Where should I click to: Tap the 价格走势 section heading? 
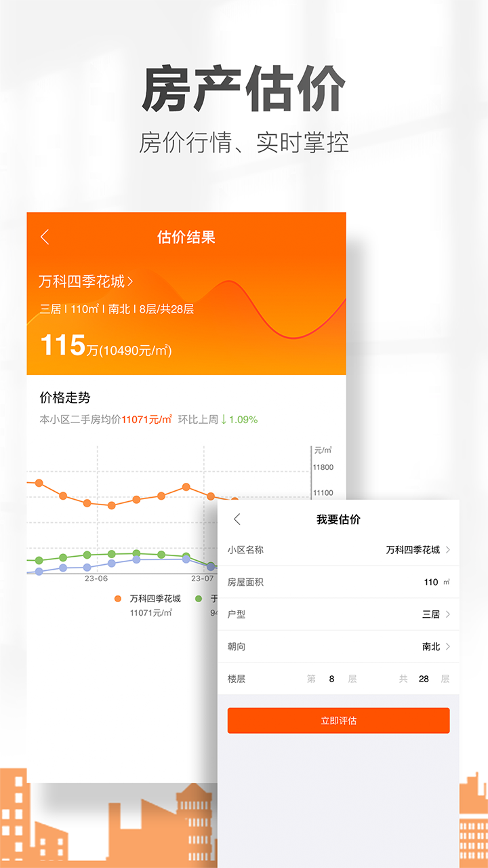click(65, 398)
